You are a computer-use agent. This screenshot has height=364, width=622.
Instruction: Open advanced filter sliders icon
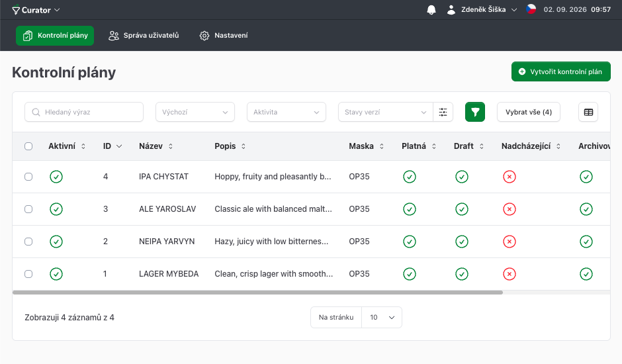point(443,112)
